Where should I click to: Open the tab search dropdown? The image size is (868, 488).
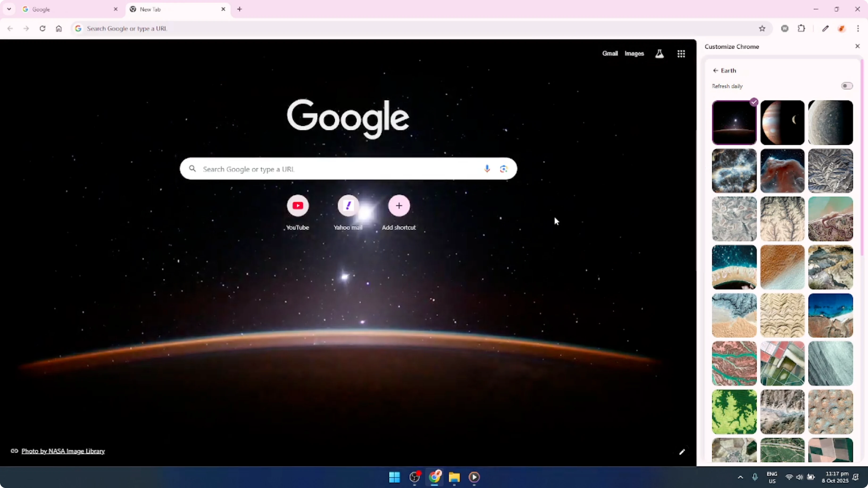9,9
